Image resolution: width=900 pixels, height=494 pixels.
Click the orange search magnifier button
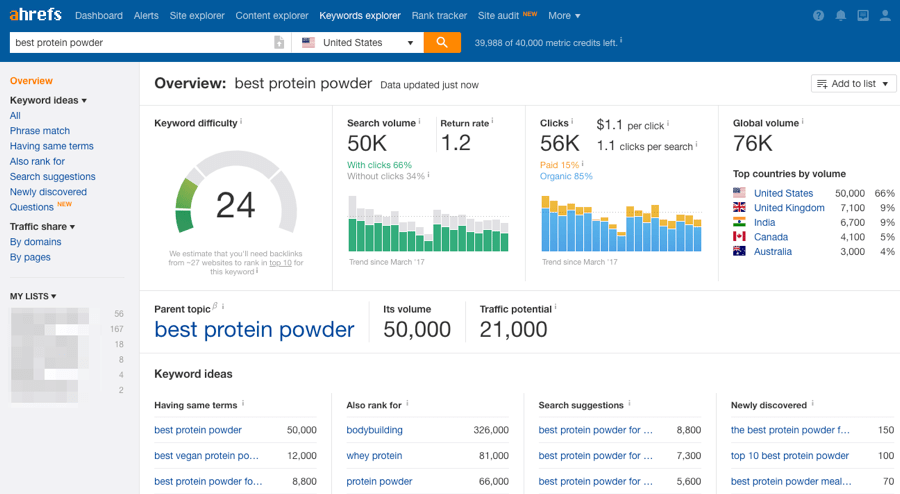click(x=442, y=43)
